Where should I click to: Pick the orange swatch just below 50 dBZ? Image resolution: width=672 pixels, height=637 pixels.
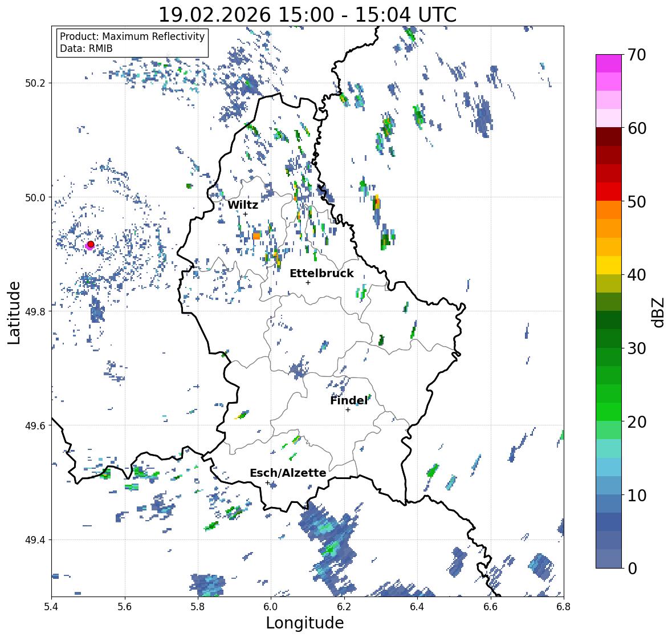pos(609,210)
